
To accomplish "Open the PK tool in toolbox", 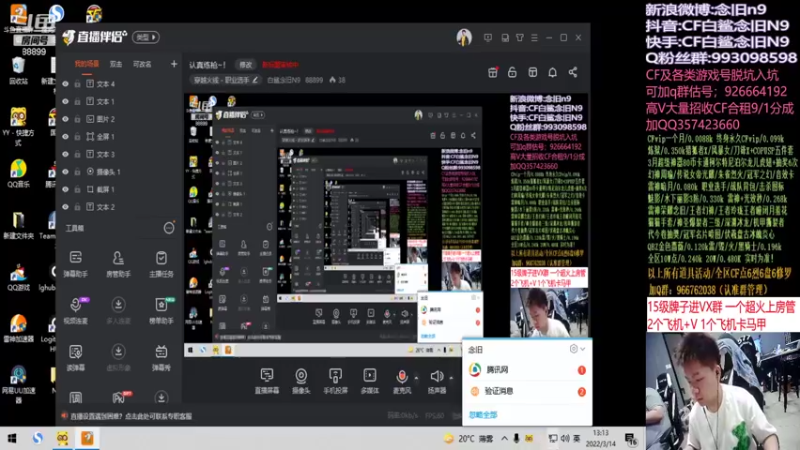I will point(119,397).
